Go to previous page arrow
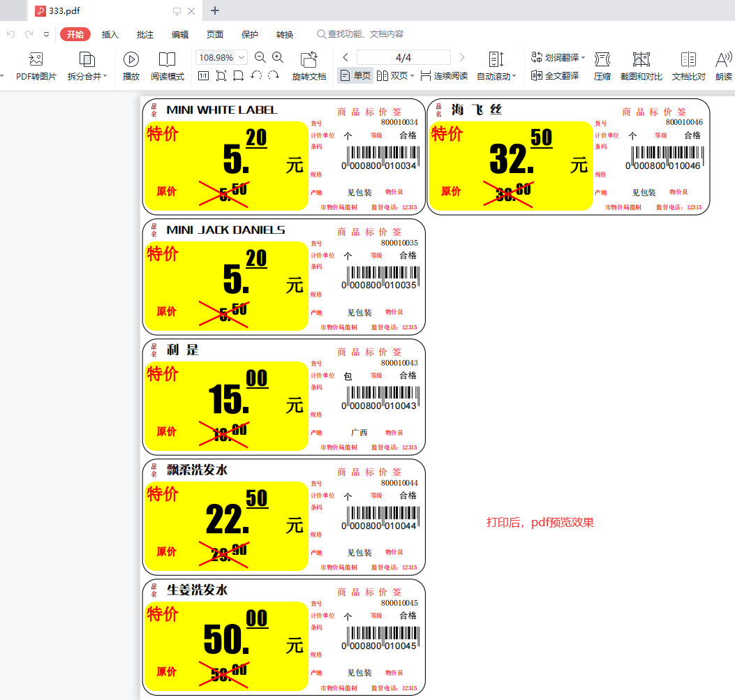Screen dimensions: 735x700 coord(346,57)
